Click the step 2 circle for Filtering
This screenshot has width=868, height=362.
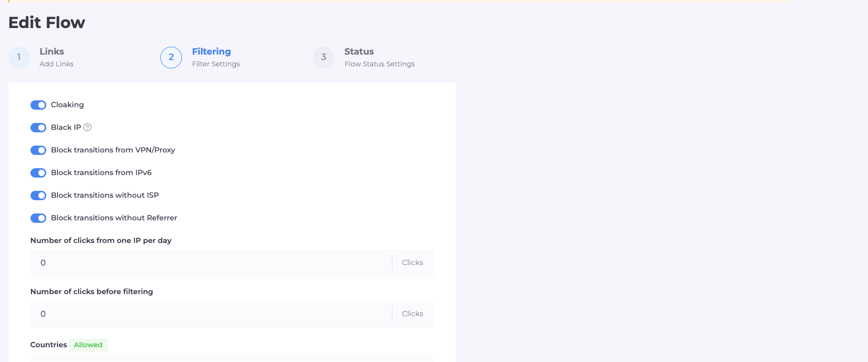click(x=171, y=58)
